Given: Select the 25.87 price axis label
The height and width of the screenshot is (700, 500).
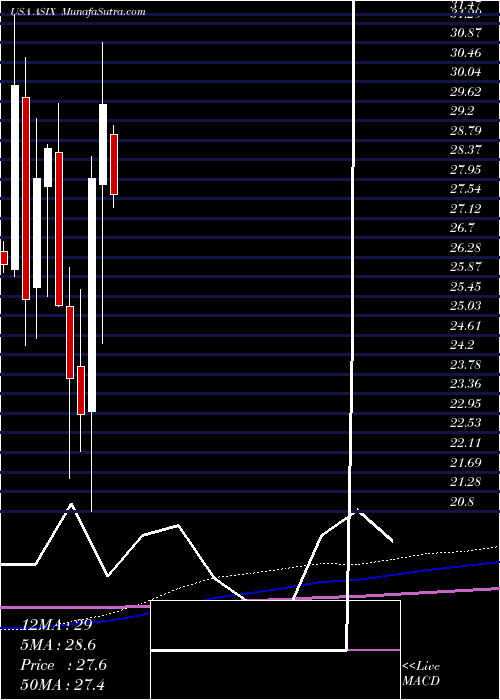Looking at the screenshot, I should coord(466,267).
